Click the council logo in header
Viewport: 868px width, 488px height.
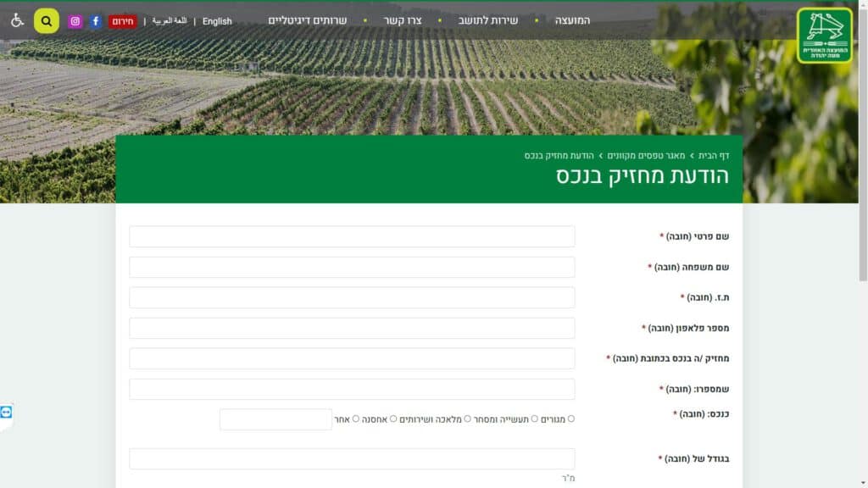click(824, 36)
